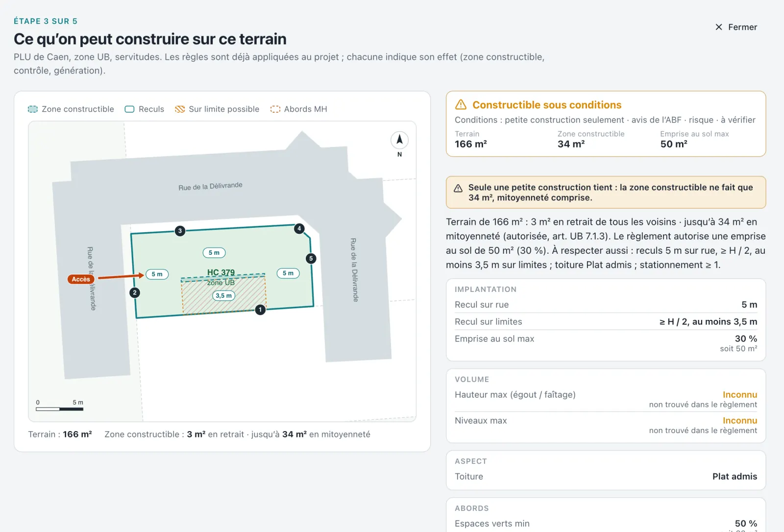Click the Recul sur limites row
This screenshot has height=532, width=784.
tap(606, 322)
